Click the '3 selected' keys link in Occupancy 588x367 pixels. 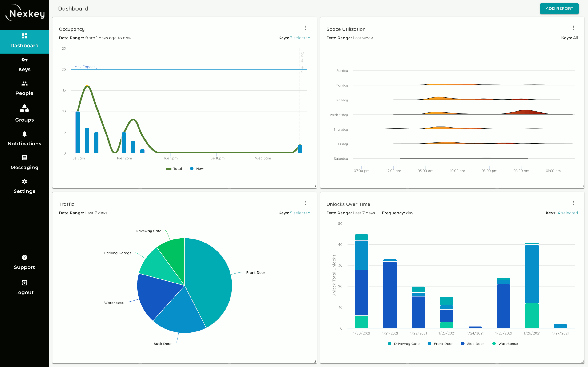click(300, 38)
